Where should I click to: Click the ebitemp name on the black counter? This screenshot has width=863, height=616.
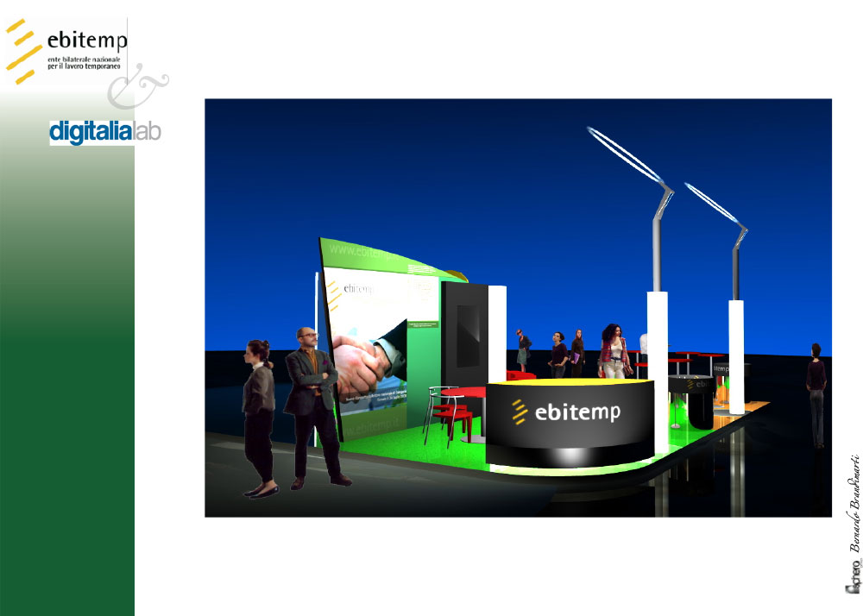[577, 412]
